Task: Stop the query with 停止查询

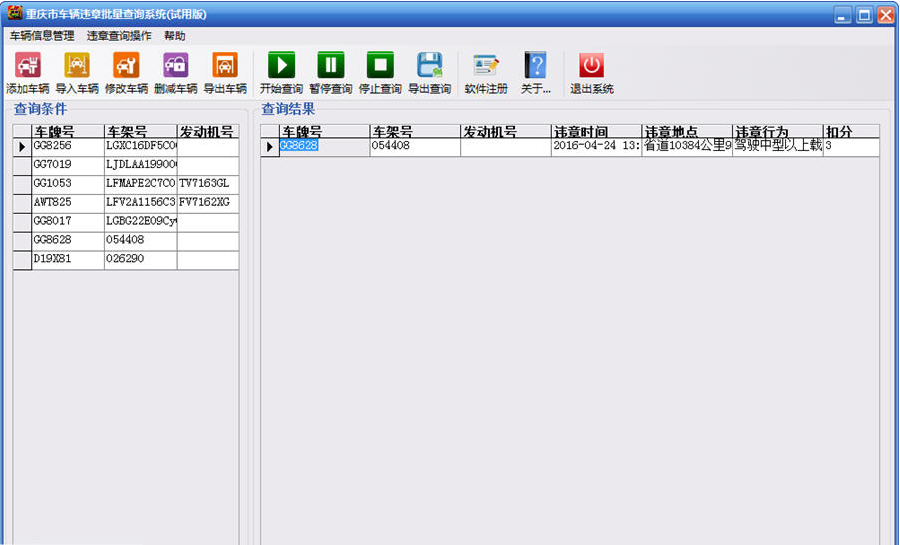Action: 380,66
